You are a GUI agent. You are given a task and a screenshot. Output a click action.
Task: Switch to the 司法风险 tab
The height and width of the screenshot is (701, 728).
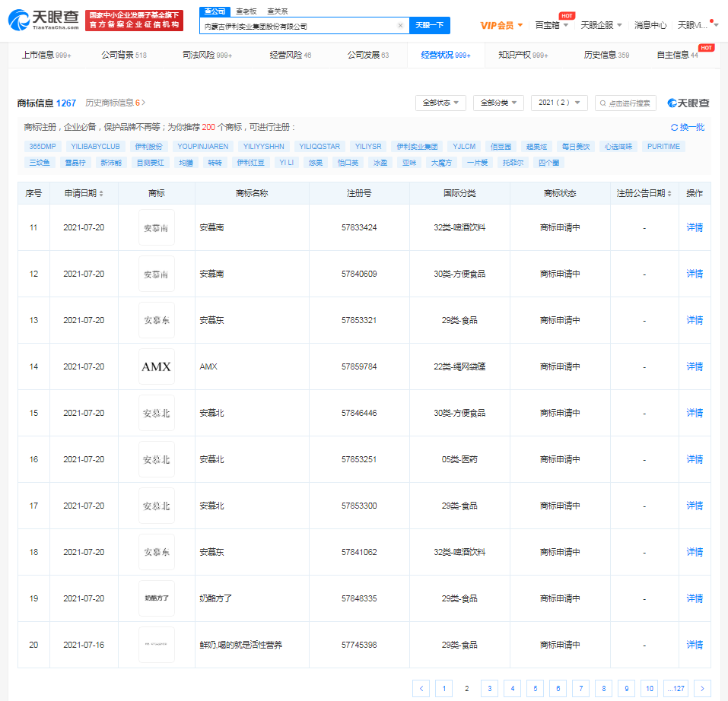(208, 56)
